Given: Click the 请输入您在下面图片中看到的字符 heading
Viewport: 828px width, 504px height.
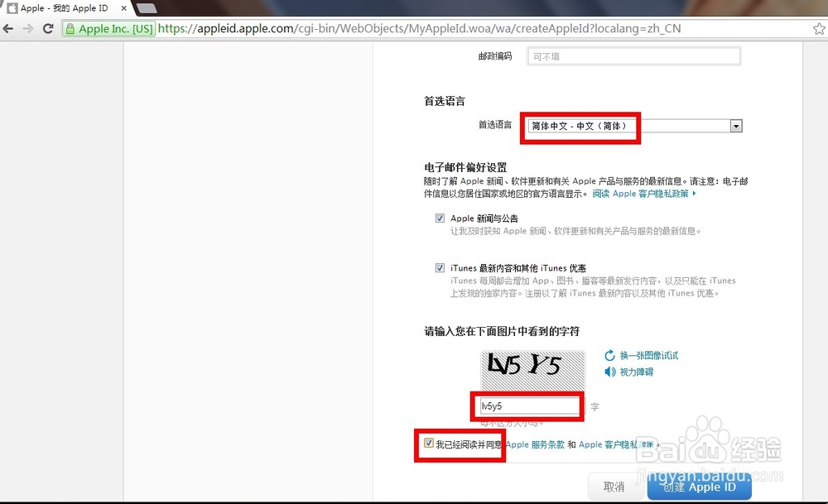Looking at the screenshot, I should coord(502,331).
